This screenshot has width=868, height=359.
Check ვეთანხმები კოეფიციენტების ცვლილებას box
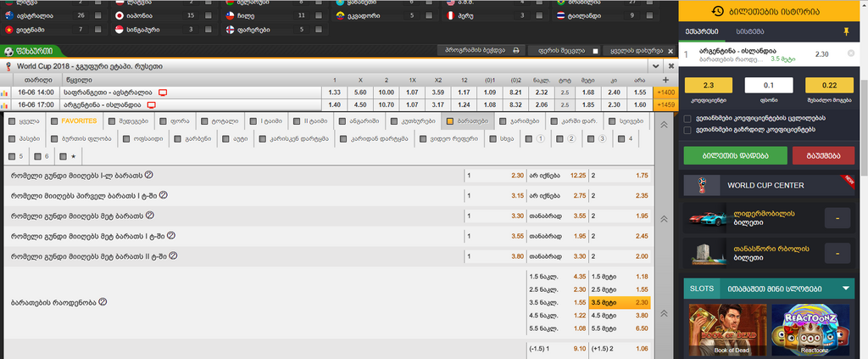pos(687,119)
